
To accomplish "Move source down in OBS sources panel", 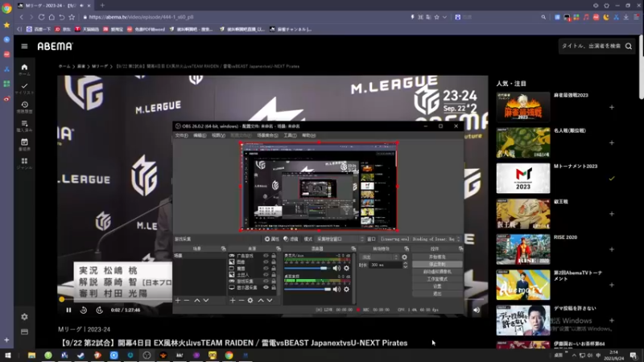I will point(270,300).
